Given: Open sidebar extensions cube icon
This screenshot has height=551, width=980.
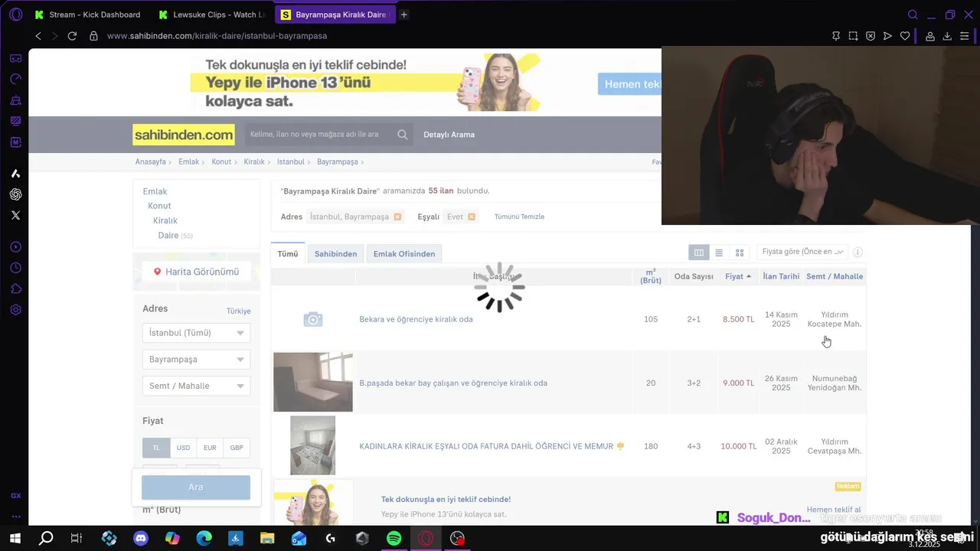Looking at the screenshot, I should click(15, 289).
